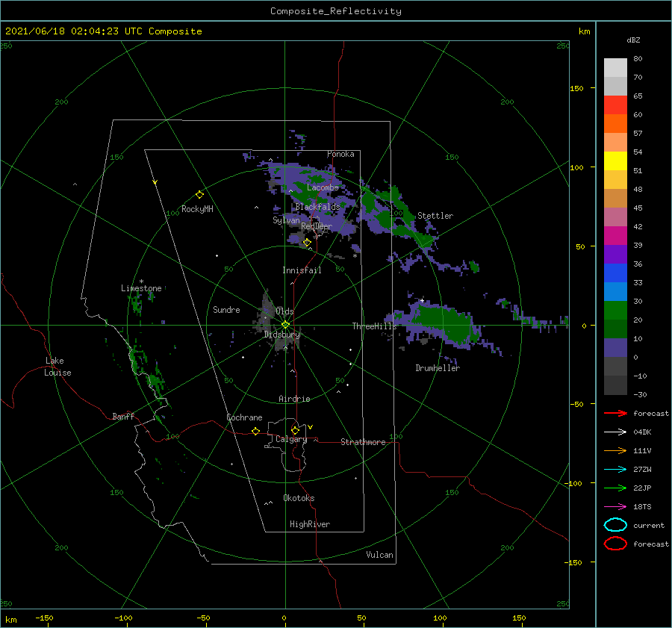Click the 04DK legend label
672x628 pixels.
pos(642,432)
